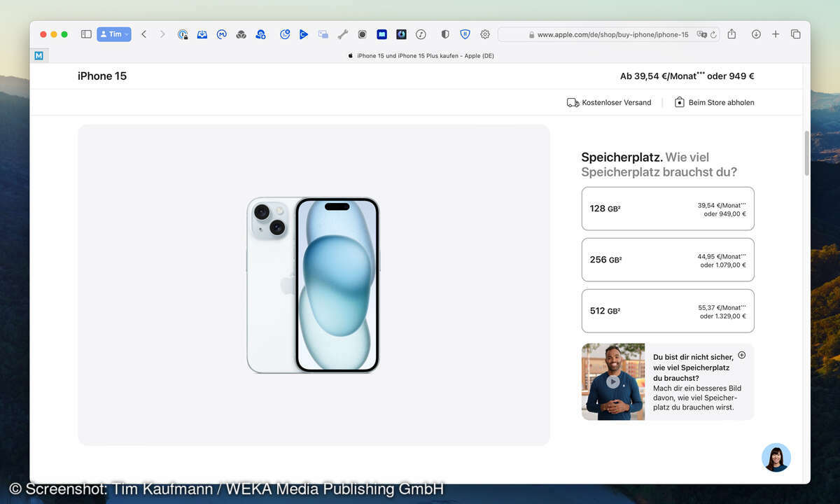
Task: Click the gray rounded-square record extension icon
Action: (x=363, y=34)
